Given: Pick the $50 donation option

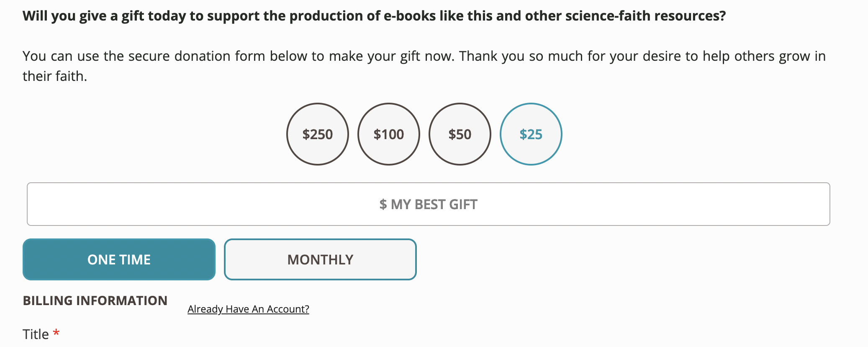Looking at the screenshot, I should point(460,134).
